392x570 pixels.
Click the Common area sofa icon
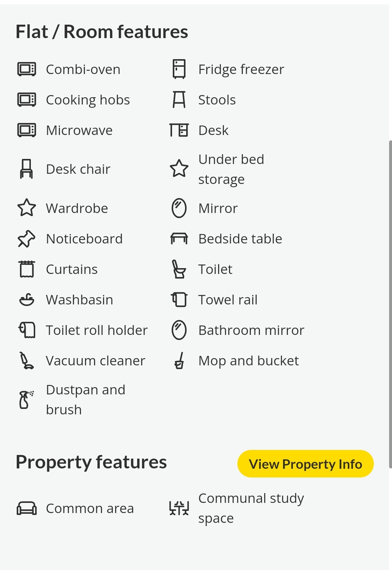pyautogui.click(x=26, y=508)
